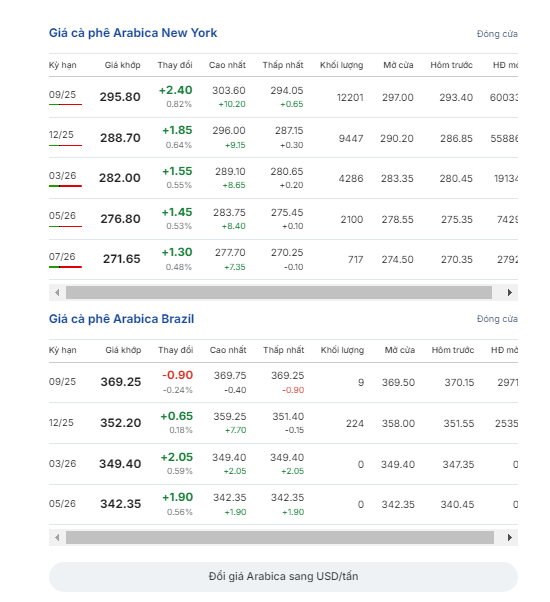Image resolution: width=550 pixels, height=602 pixels.
Task: Click opening price 274.50
Action: coord(398,260)
